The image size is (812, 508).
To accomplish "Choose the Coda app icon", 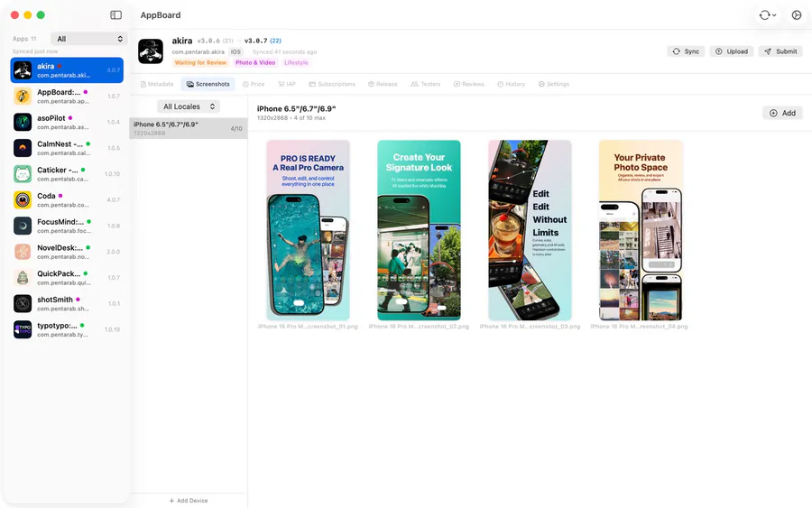I will [x=23, y=199].
